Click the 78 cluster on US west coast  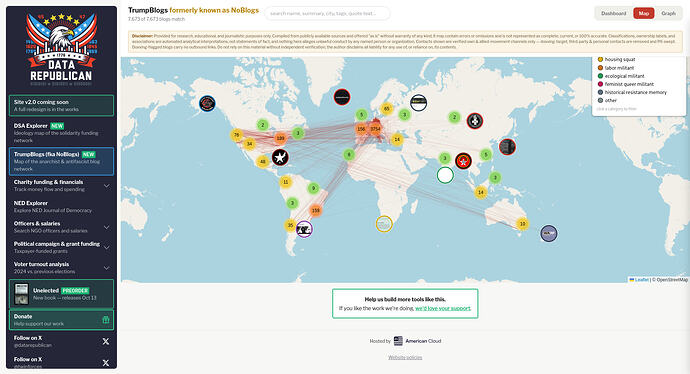[x=236, y=135]
